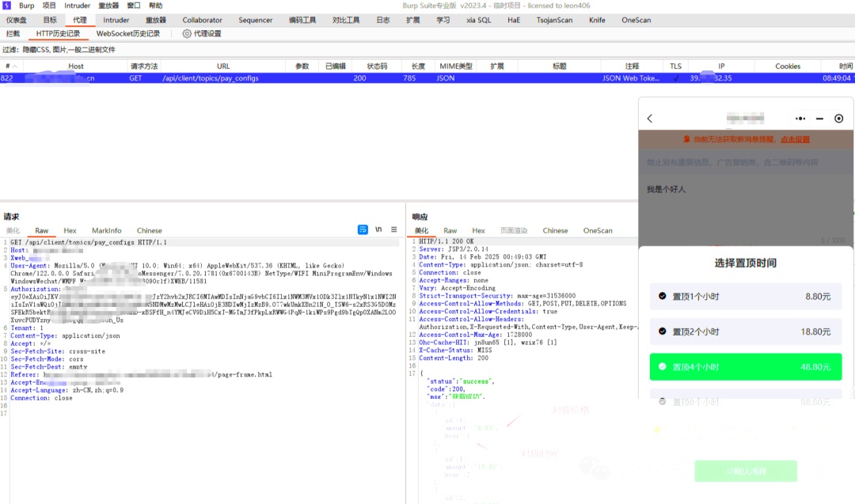Viewport: 855px width, 504px height.
Task: Open the 扩展 main tab
Action: click(412, 20)
